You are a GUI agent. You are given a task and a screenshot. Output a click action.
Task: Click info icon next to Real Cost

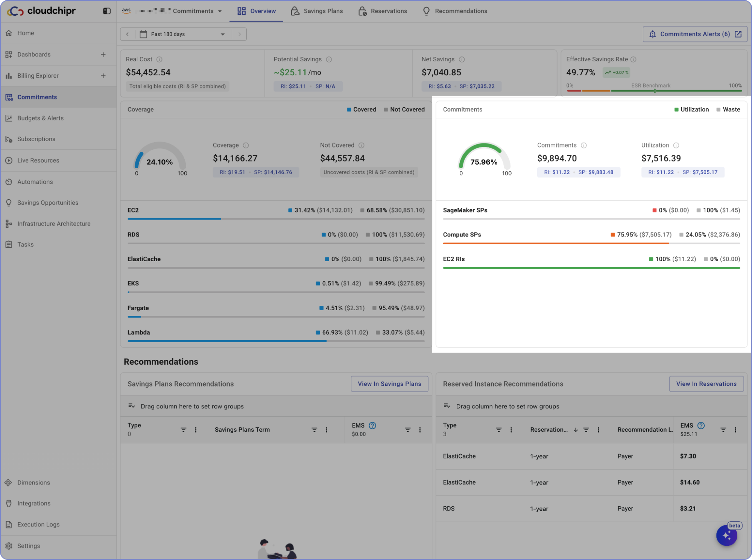point(160,59)
